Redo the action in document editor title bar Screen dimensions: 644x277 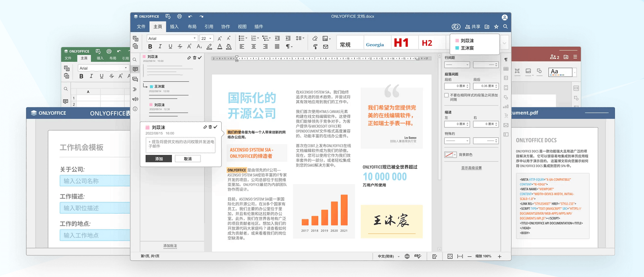coord(201,16)
